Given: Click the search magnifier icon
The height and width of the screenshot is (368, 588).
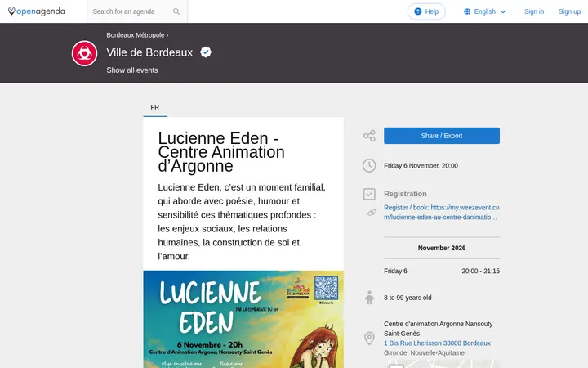Looking at the screenshot, I should coord(176,11).
